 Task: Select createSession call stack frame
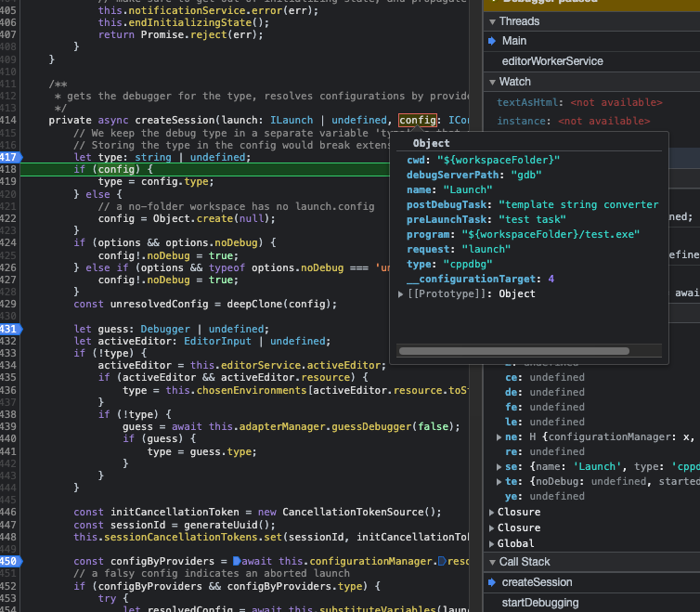tap(592, 582)
